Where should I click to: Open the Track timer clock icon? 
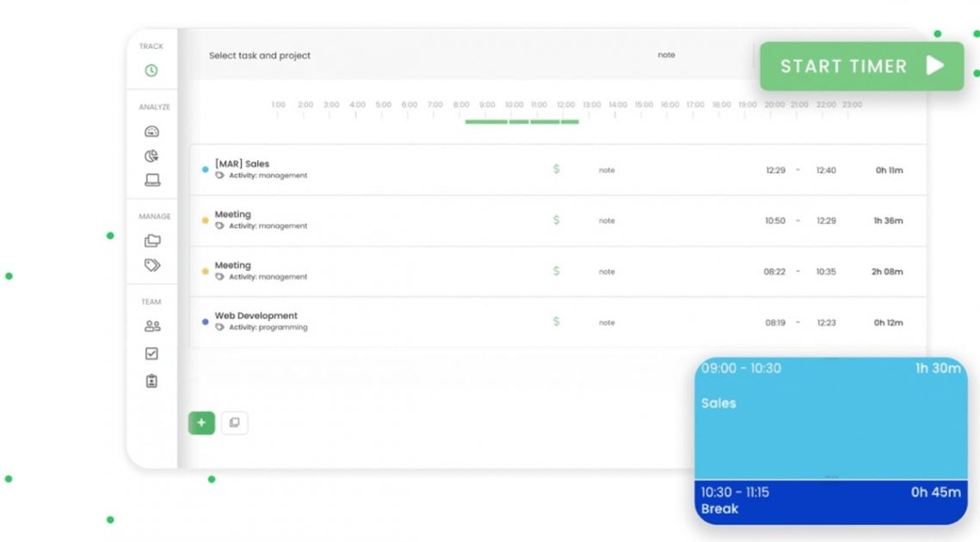151,71
